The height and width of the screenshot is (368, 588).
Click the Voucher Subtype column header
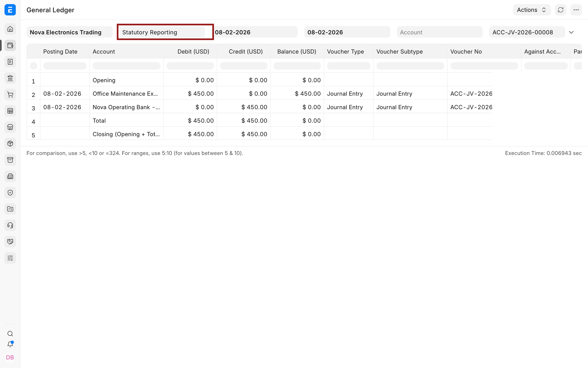[410, 51]
